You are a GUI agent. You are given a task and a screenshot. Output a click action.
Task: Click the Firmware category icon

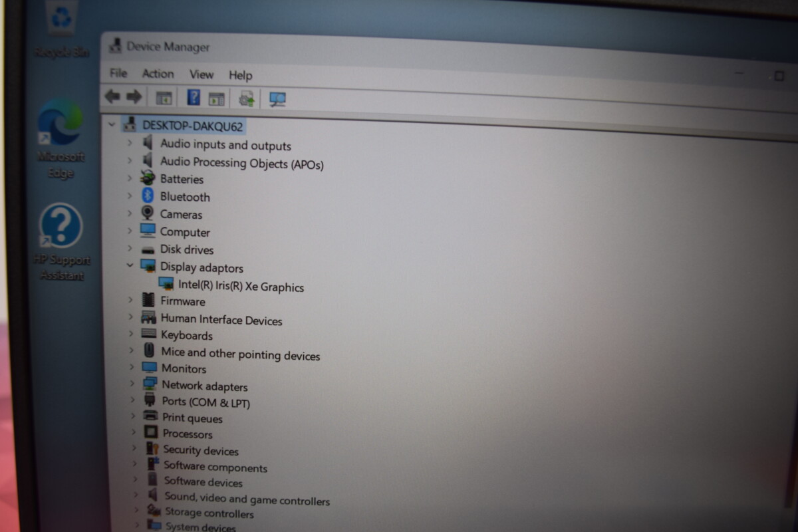[148, 301]
